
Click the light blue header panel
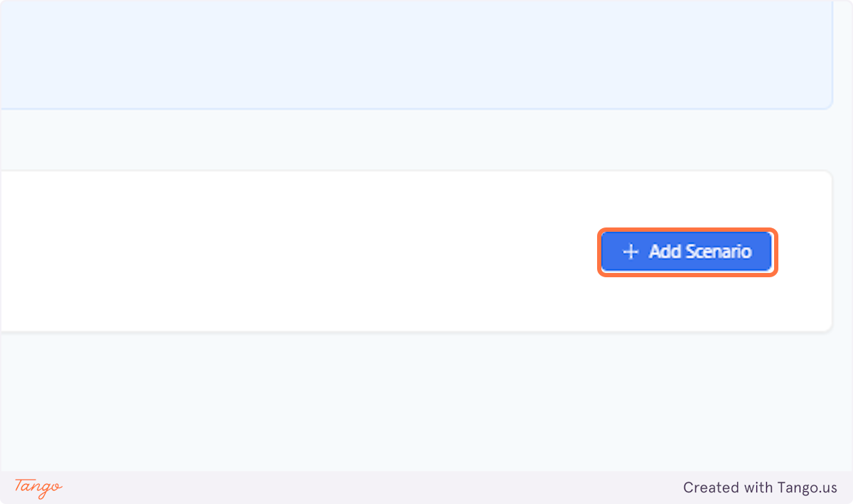416,53
